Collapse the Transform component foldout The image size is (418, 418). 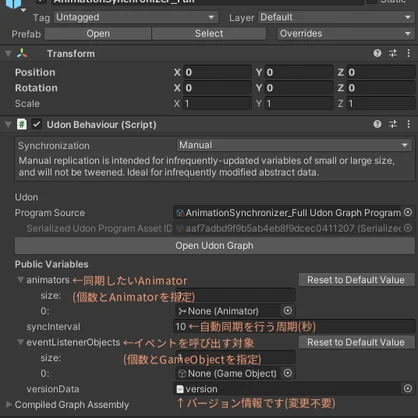pyautogui.click(x=8, y=53)
